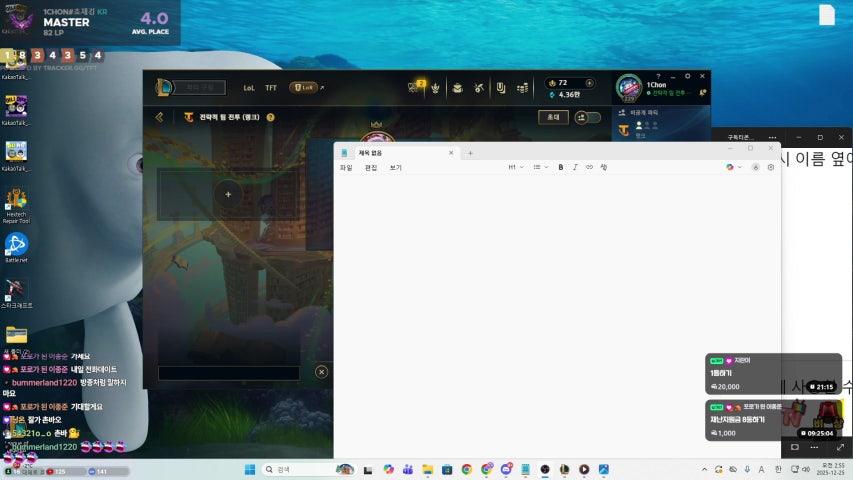This screenshot has width=853, height=480.
Task: Apply italic formatting in Notepad
Action: click(x=575, y=167)
